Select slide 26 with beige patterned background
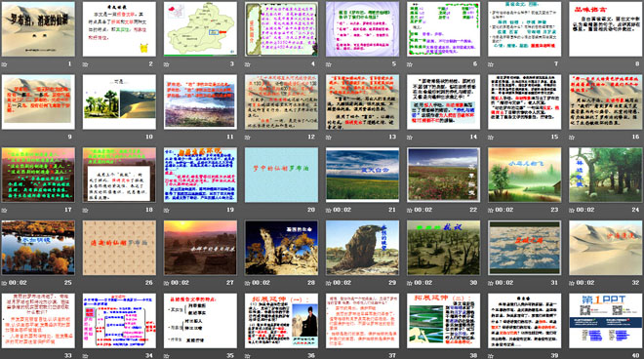 [119, 248]
